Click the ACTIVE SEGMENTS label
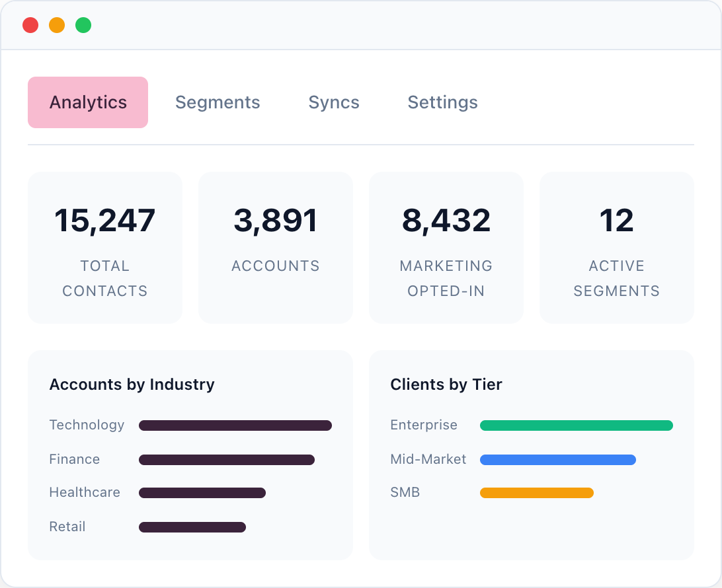This screenshot has height=588, width=722. 617,278
